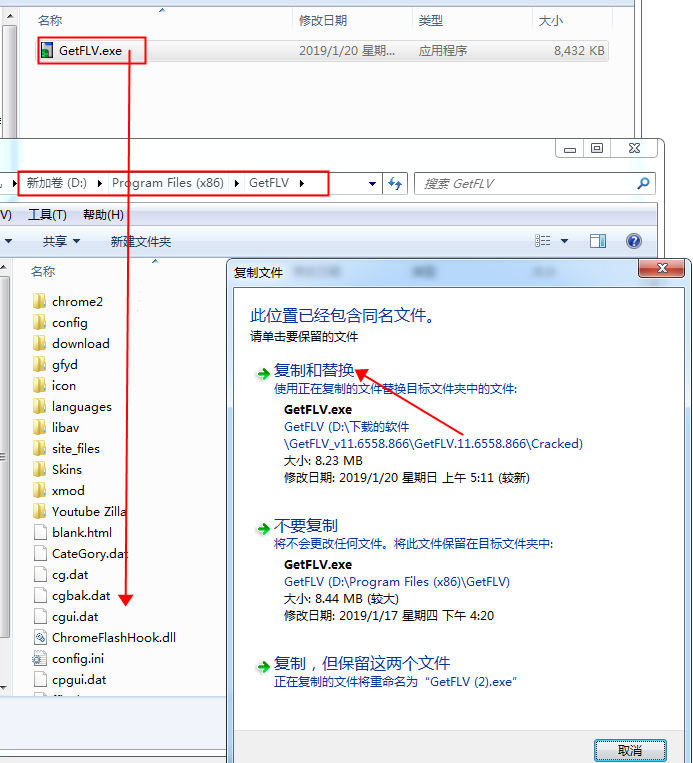Open the 工具(T) menu

coord(47,215)
